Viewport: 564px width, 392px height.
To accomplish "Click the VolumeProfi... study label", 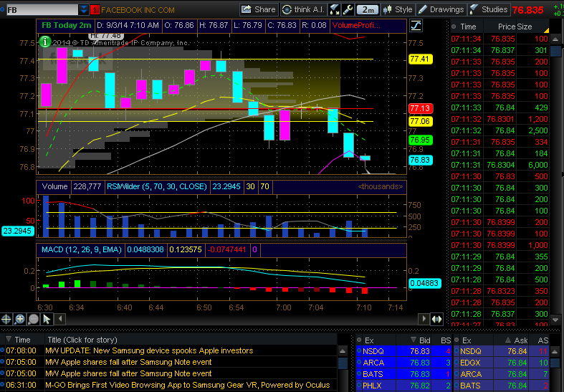I will [356, 26].
